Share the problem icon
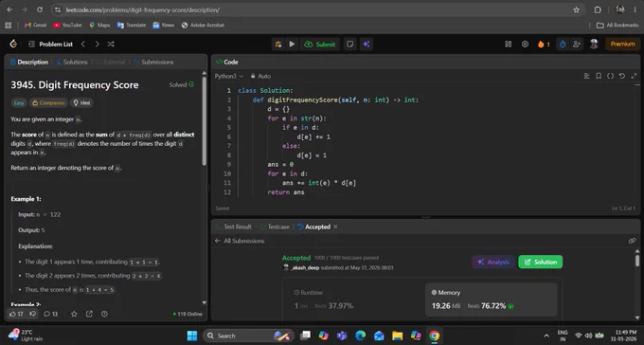Image resolution: width=644 pixels, height=345 pixels. tap(89, 314)
